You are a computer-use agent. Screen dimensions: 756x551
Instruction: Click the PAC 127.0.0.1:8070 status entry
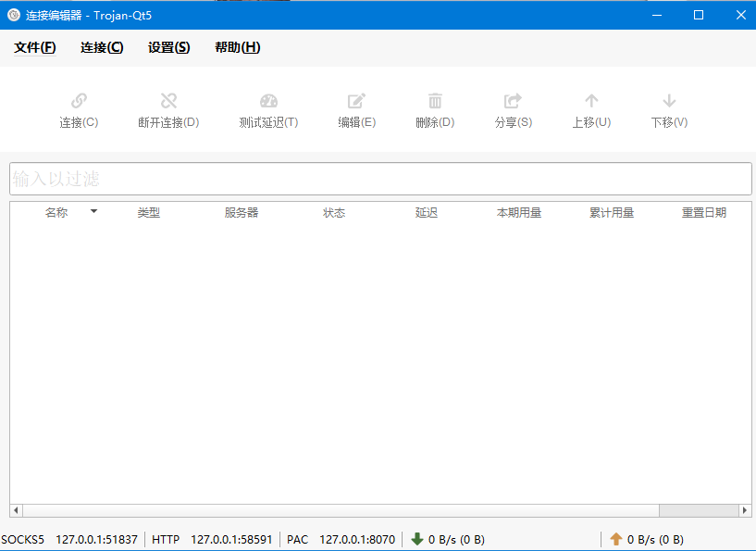[341, 539]
